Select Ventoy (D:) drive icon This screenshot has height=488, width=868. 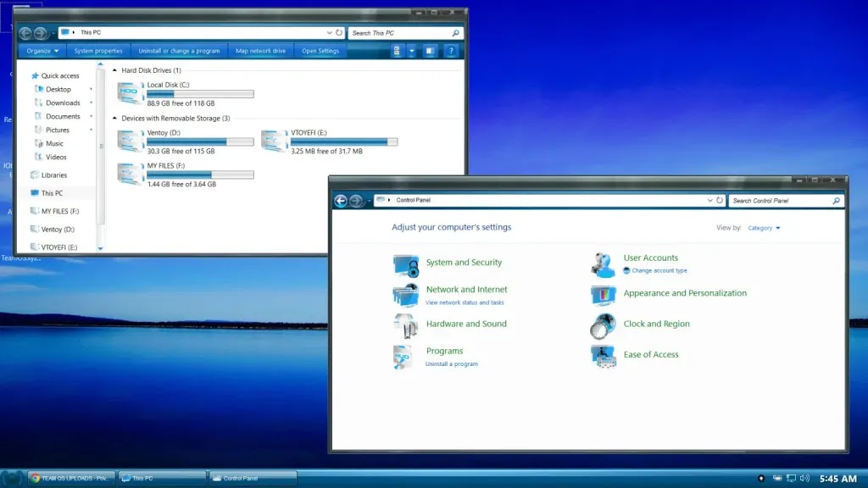[131, 141]
